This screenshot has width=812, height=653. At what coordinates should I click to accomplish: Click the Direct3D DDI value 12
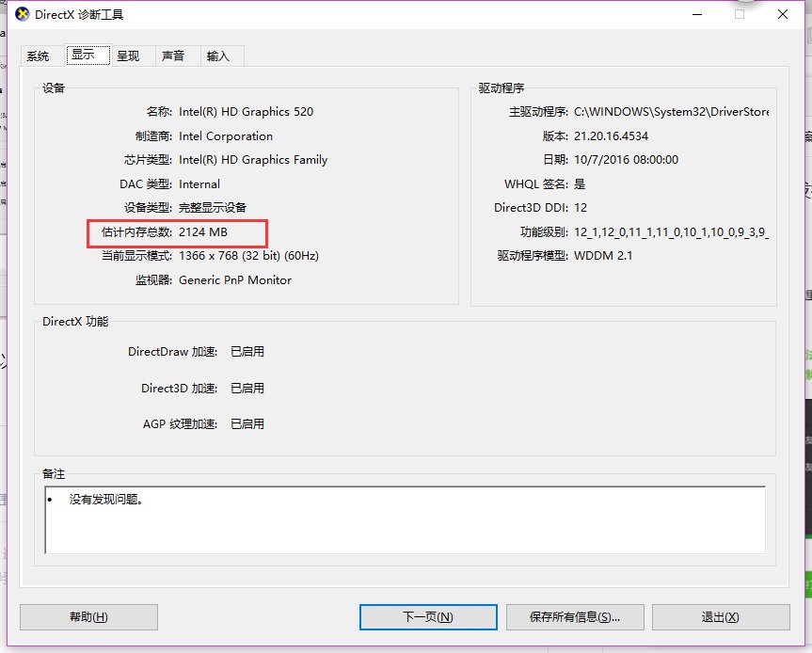[581, 208]
